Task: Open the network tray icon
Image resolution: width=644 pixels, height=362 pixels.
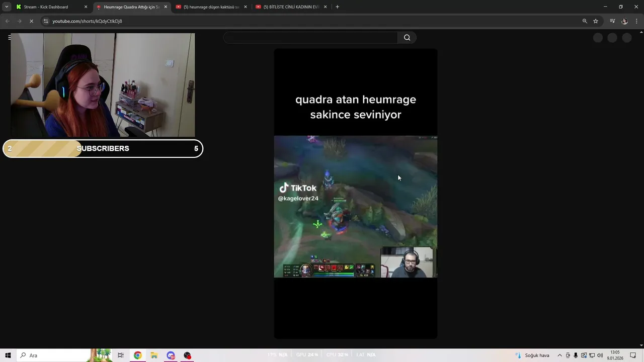Action: point(592,355)
